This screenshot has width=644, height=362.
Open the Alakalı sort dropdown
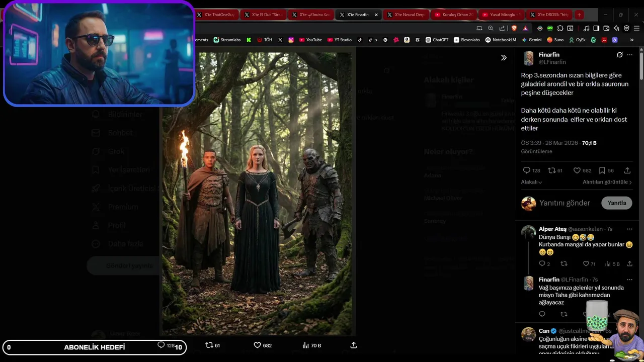(x=531, y=182)
